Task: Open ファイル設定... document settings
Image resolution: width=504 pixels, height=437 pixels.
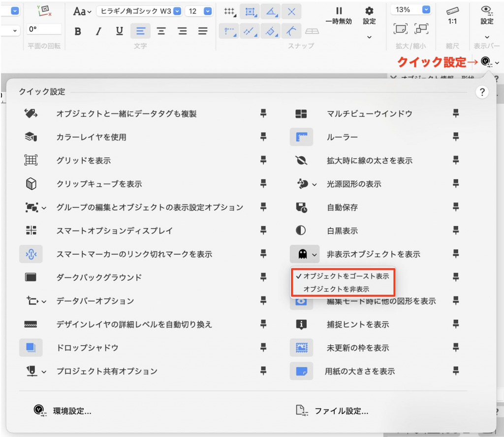Action: coord(332,410)
